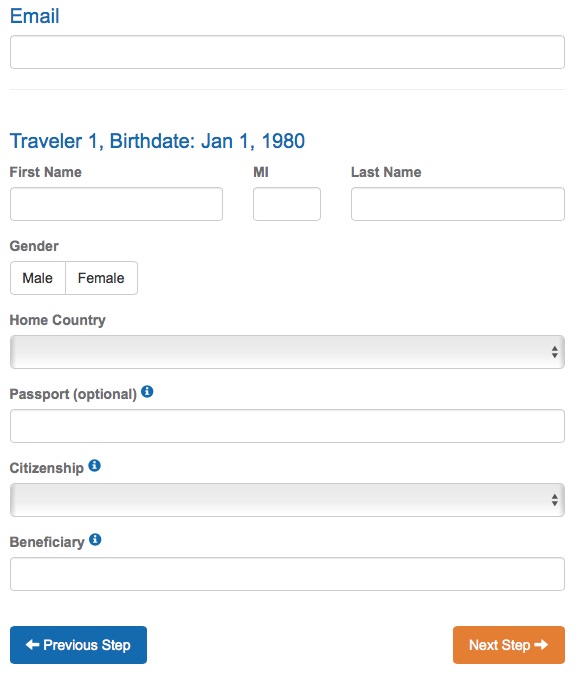Click the Passport number field

click(287, 426)
